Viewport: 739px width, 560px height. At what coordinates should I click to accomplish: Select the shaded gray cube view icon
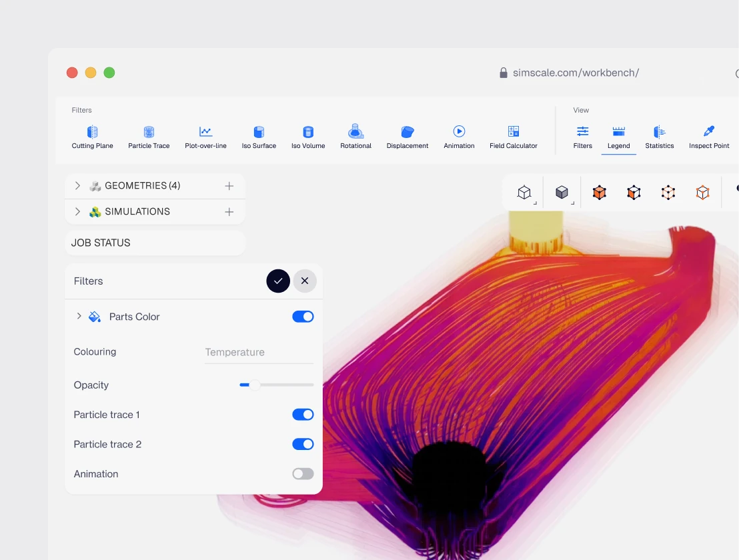click(562, 192)
